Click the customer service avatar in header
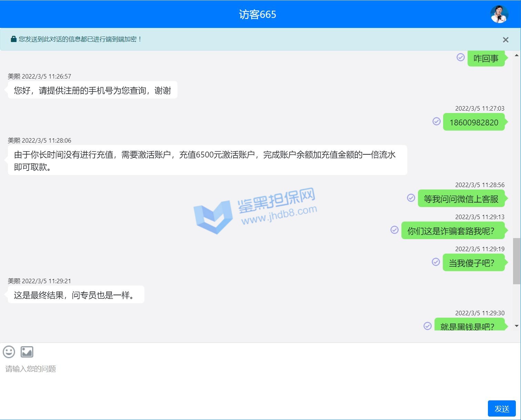The width and height of the screenshot is (521, 420). 499,14
